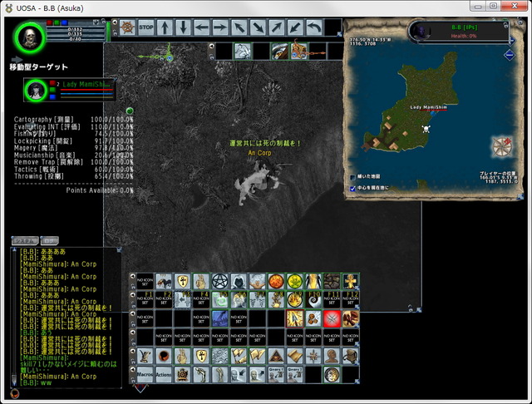Collapse the backpack hotbar row arrow

133,351
